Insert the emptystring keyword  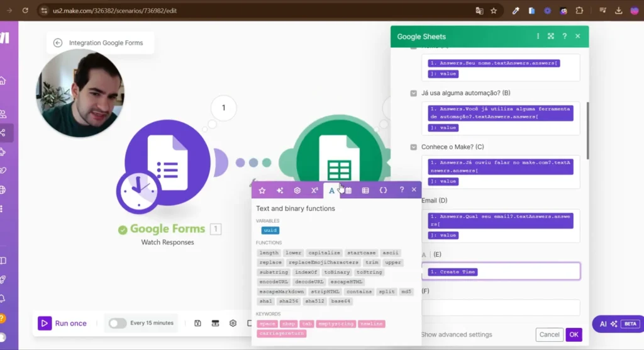(336, 324)
